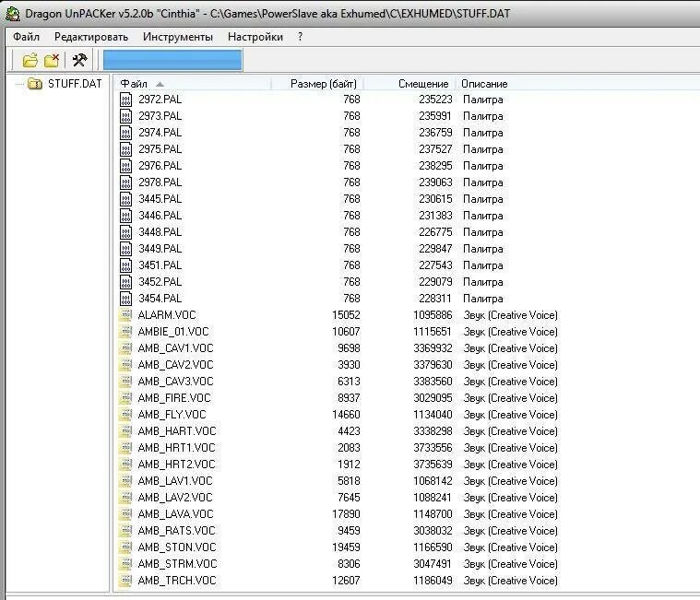Select file AMB_LAV2.VOC
The width and height of the screenshot is (700, 600).
click(x=175, y=498)
